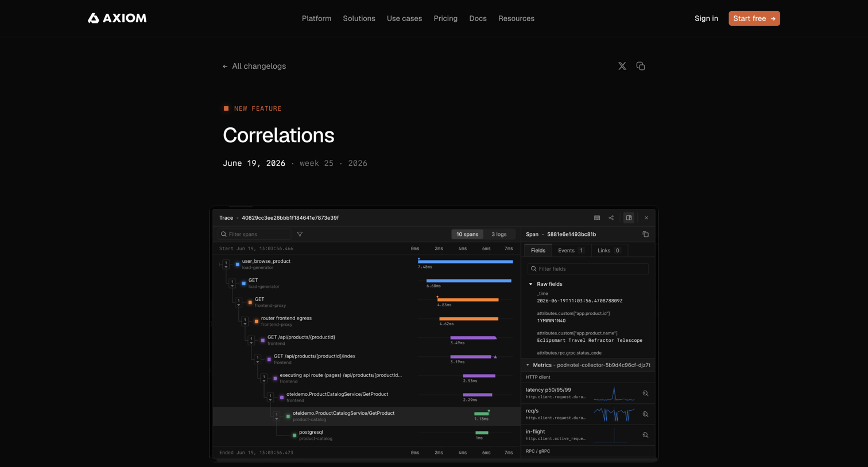Open the Platform menu
This screenshot has width=868, height=467.
[x=316, y=18]
